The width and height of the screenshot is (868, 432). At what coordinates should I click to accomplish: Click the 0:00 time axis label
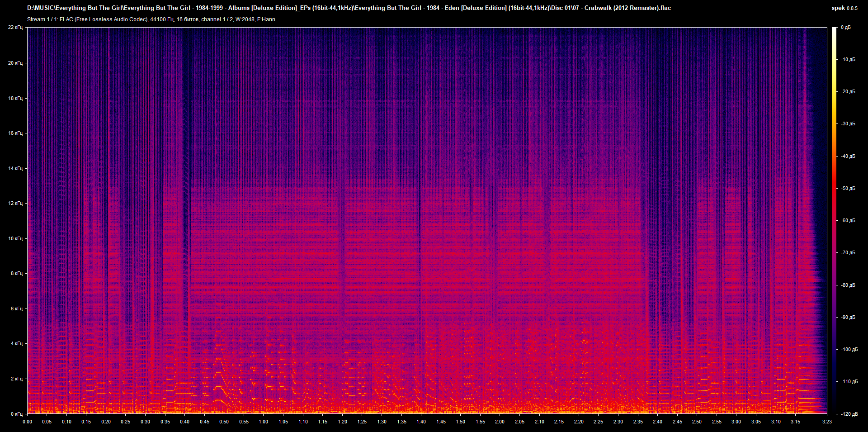pyautogui.click(x=28, y=422)
